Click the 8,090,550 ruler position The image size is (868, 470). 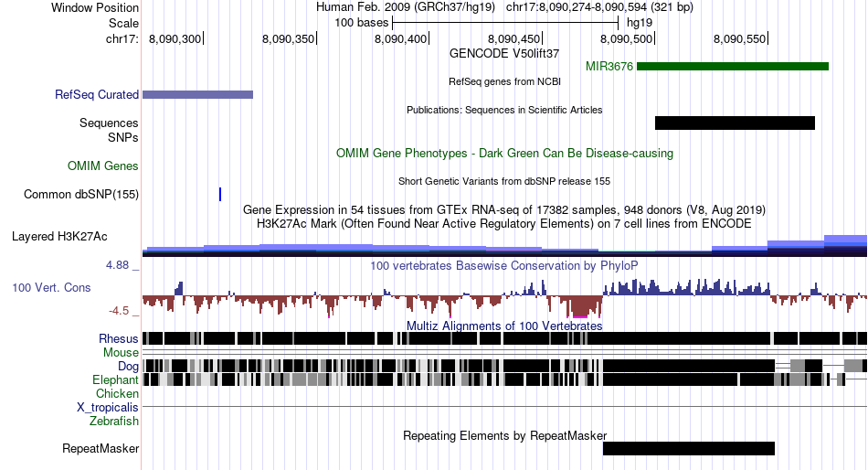(x=739, y=38)
